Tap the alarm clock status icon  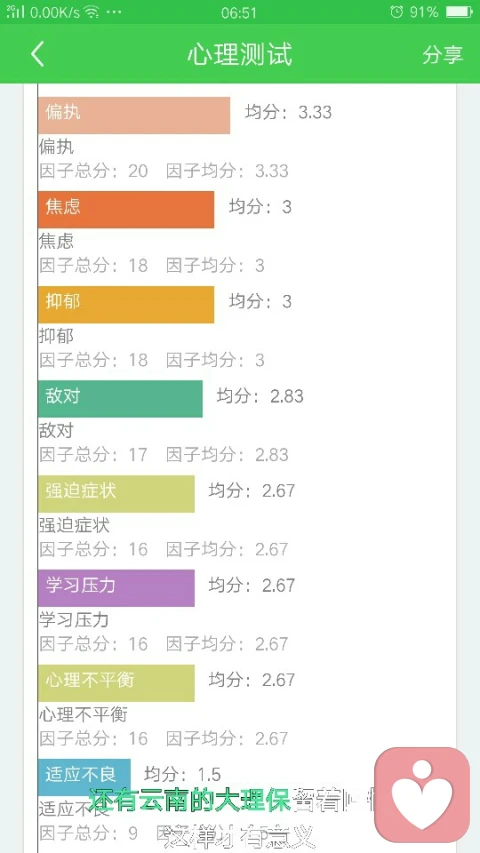(397, 11)
